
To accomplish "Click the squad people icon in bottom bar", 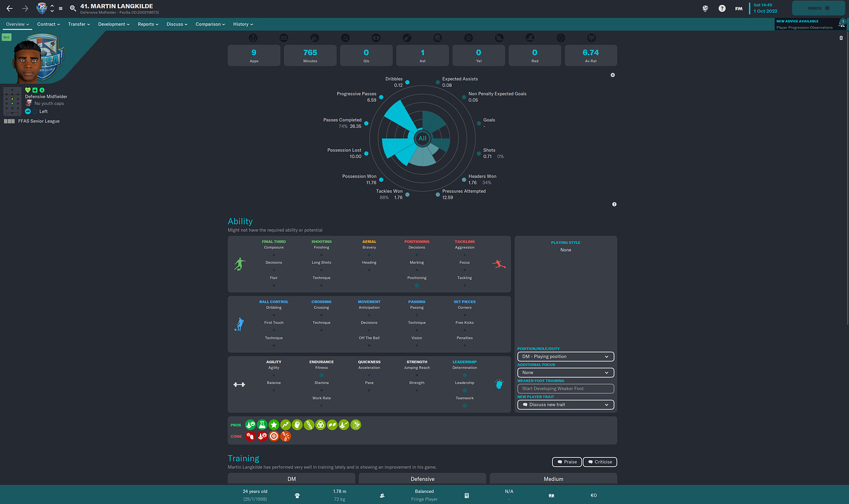I will [x=382, y=495].
